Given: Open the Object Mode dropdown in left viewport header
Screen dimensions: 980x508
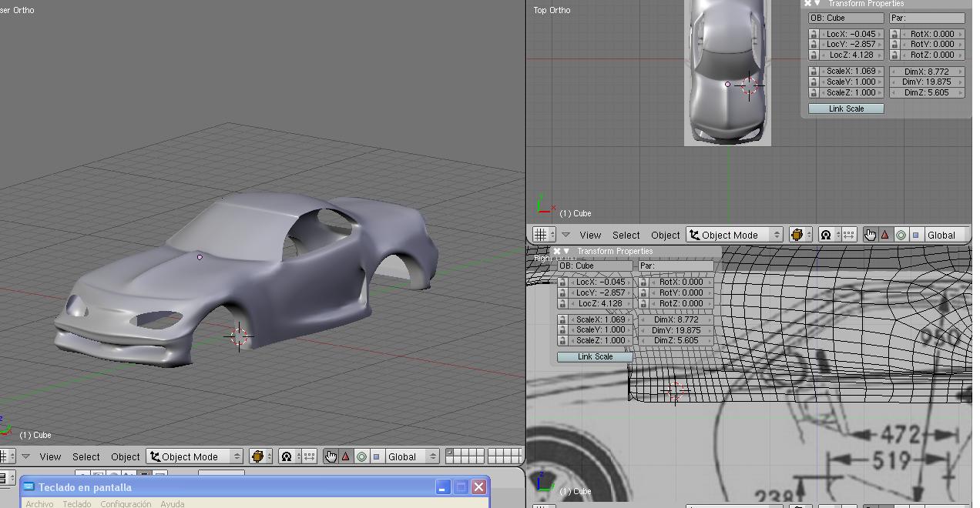Looking at the screenshot, I should pyautogui.click(x=195, y=456).
